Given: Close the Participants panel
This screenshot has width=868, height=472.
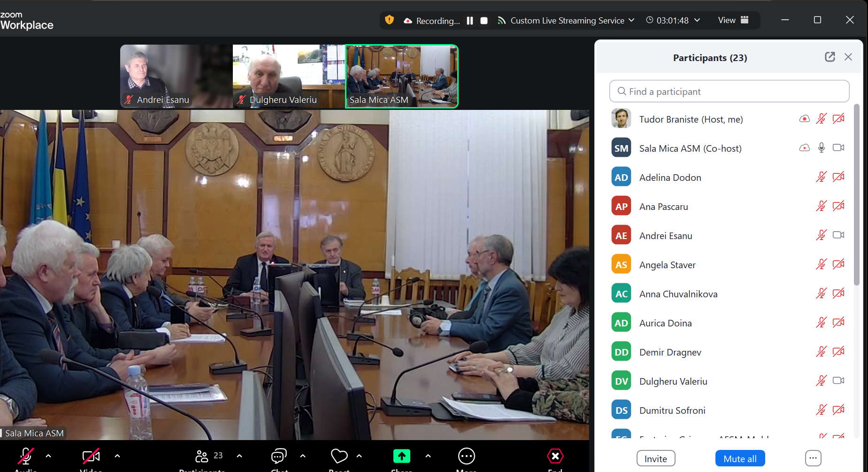Looking at the screenshot, I should [848, 57].
